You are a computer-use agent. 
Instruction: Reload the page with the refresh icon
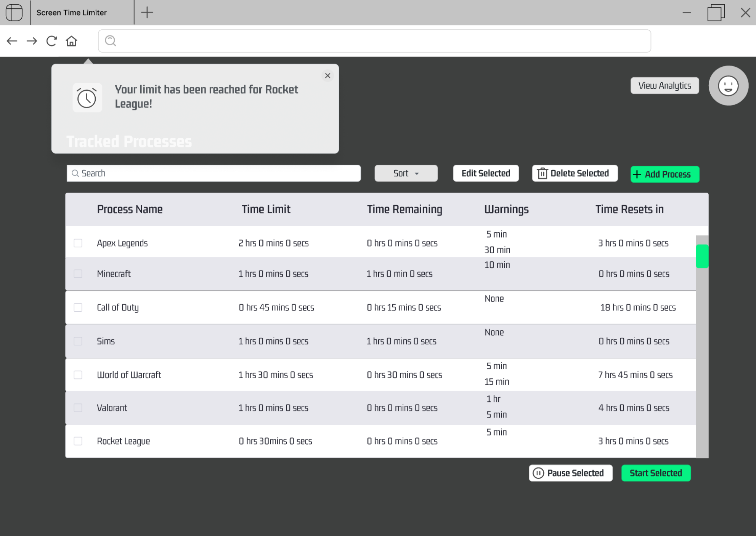[51, 41]
